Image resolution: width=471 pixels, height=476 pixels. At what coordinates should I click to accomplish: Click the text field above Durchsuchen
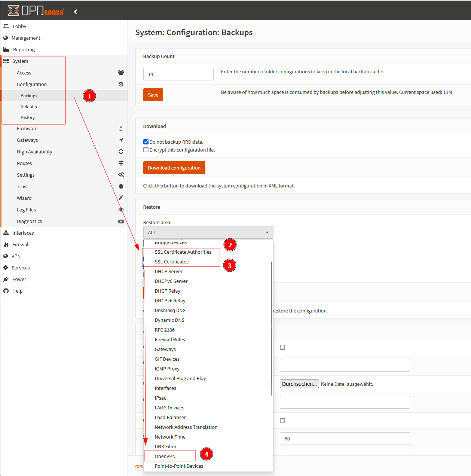pyautogui.click(x=345, y=365)
